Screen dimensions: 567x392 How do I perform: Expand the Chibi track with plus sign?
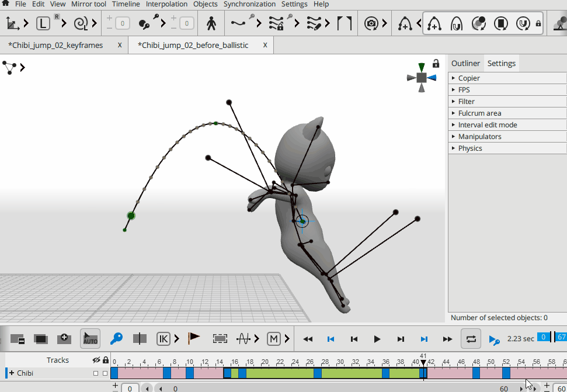click(12, 373)
